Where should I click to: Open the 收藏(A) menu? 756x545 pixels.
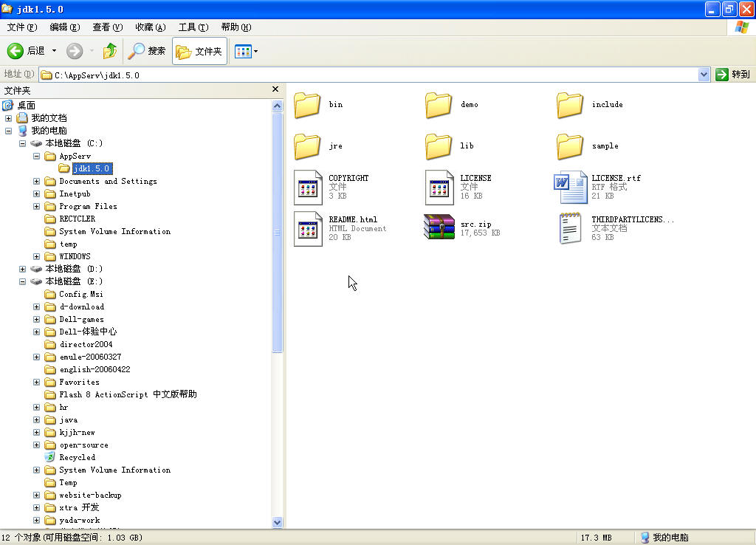151,27
